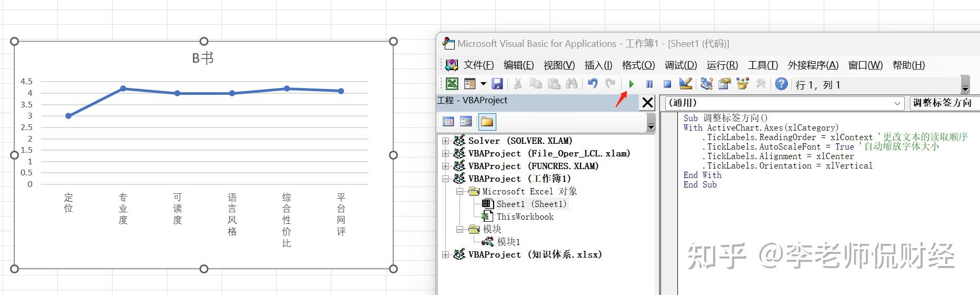Run the macro with the green play button
This screenshot has width=980, height=295.
coord(632,84)
